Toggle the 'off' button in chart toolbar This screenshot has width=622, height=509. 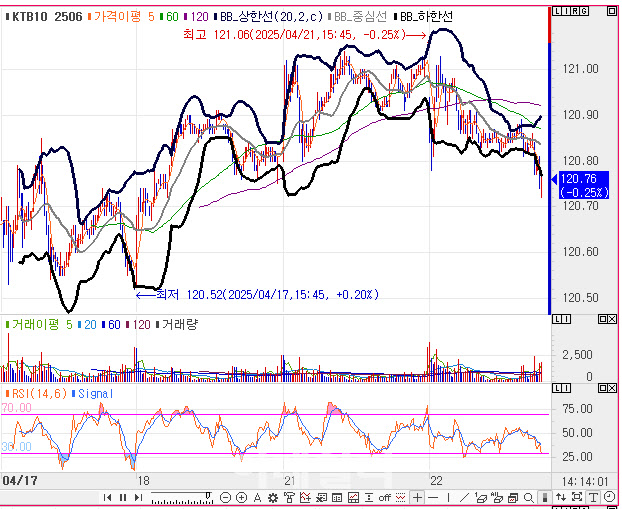click(384, 497)
